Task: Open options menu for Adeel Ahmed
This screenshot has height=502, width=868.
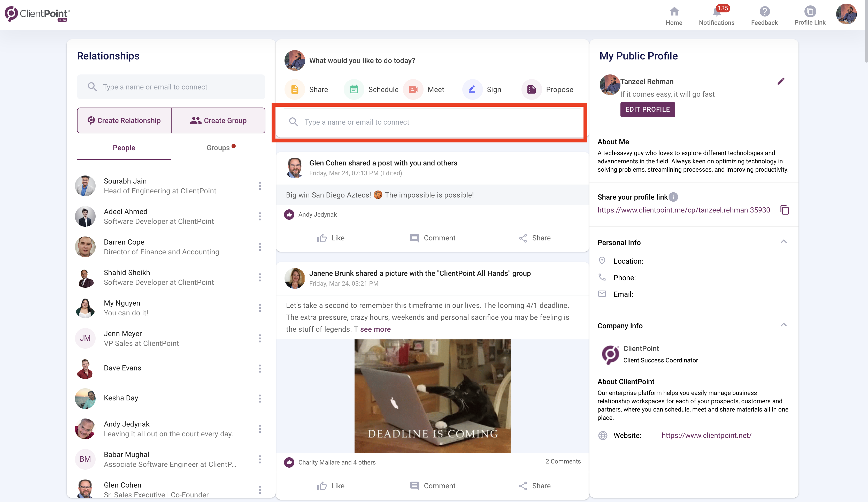Action: coord(260,216)
